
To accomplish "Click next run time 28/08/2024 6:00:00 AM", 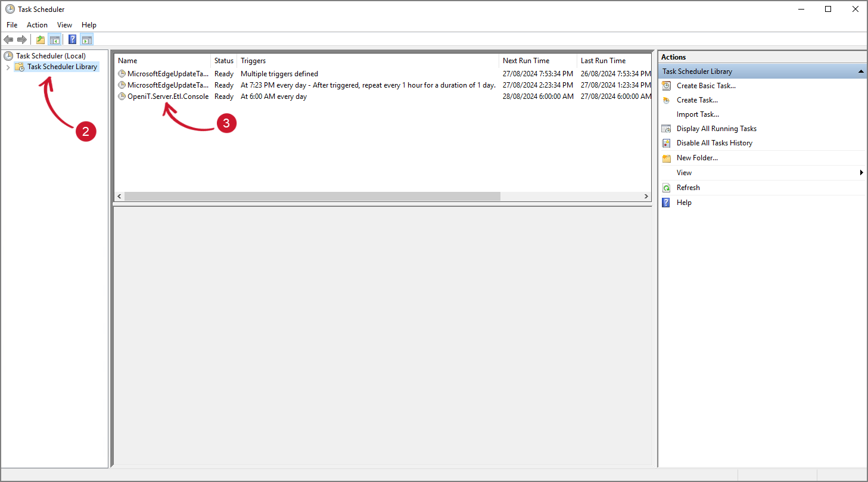I will pyautogui.click(x=538, y=97).
